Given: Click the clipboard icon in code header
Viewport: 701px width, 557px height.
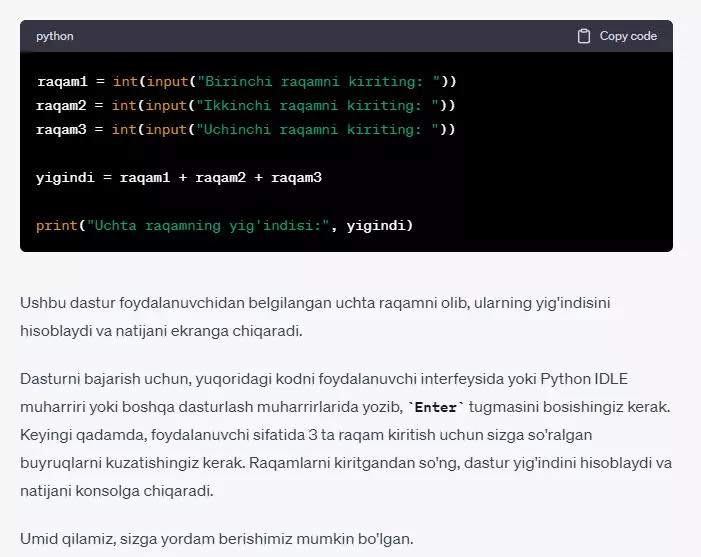Looking at the screenshot, I should 583,36.
